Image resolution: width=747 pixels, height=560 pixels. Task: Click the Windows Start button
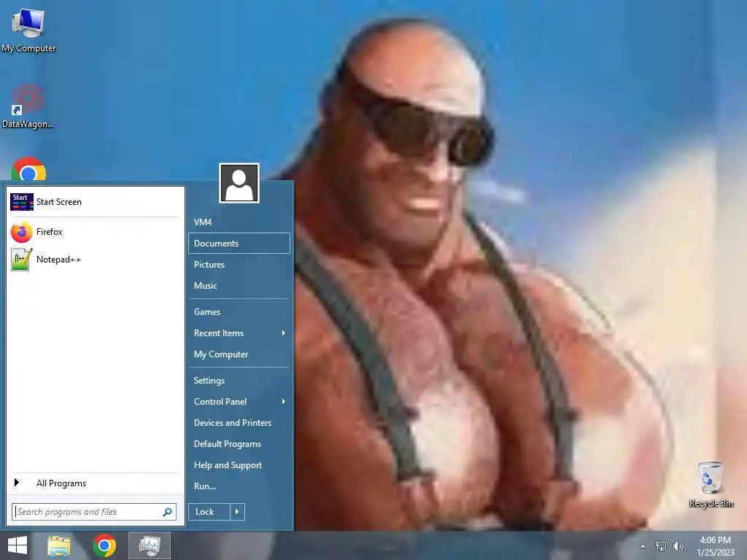click(x=18, y=545)
